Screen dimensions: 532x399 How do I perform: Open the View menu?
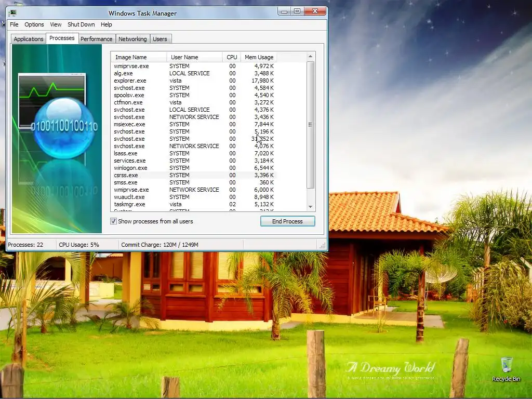point(56,24)
